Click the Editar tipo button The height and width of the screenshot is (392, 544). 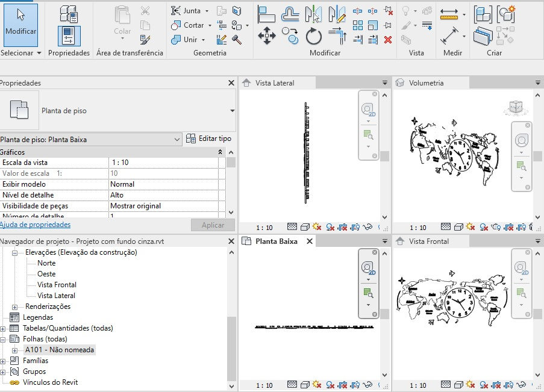point(208,138)
